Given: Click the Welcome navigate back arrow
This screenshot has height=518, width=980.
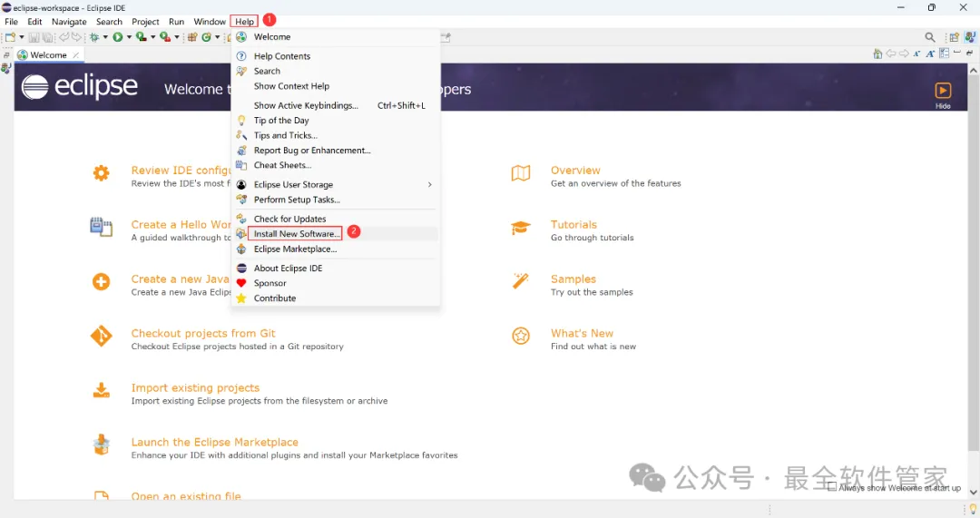Looking at the screenshot, I should pos(891,54).
